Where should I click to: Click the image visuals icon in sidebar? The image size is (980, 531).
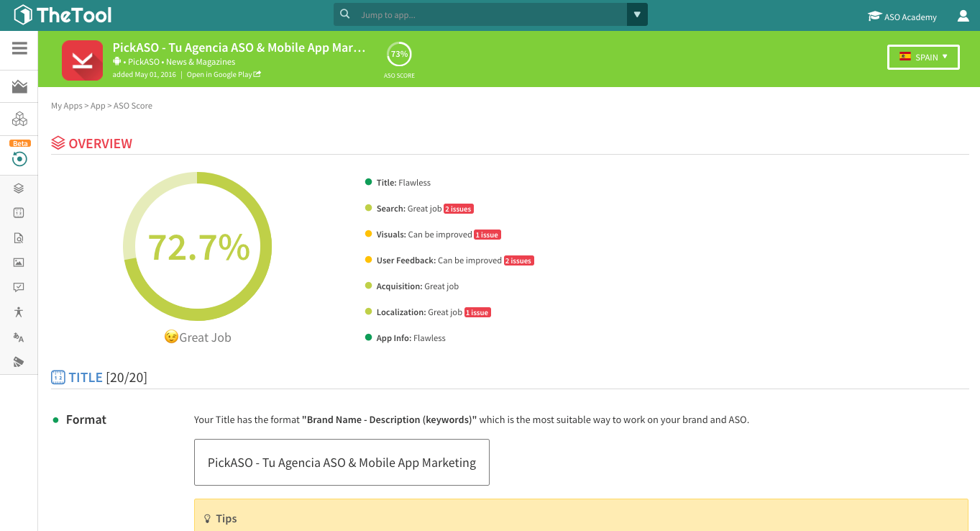(x=19, y=263)
